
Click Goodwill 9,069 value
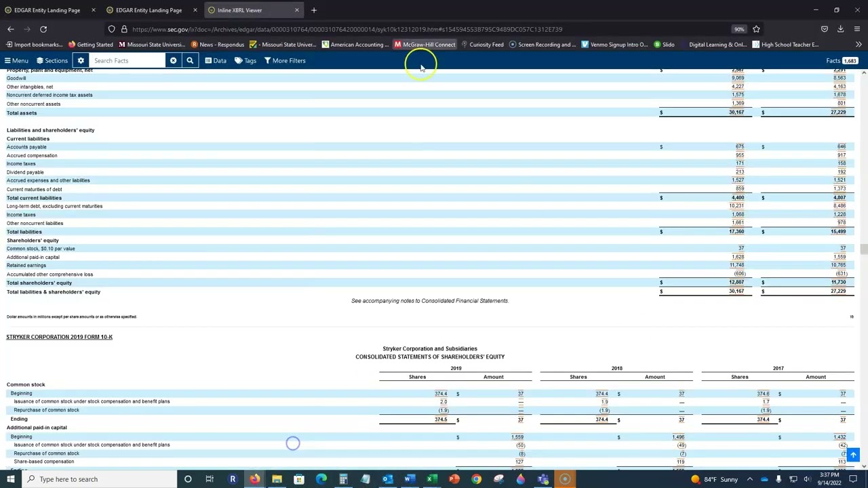pos(738,78)
